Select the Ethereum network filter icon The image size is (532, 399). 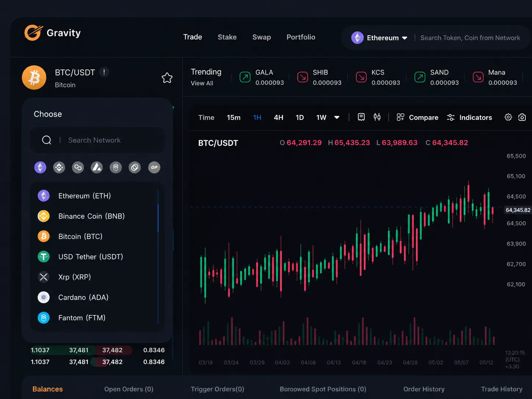(x=40, y=168)
